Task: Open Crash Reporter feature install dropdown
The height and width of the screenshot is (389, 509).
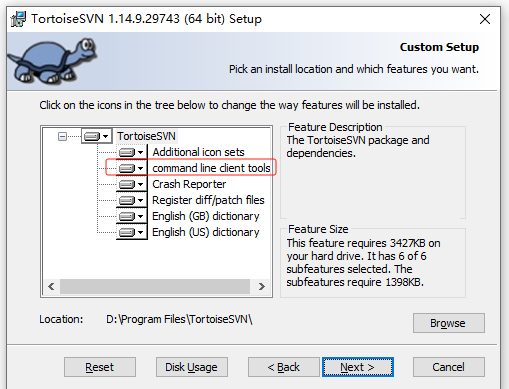Action: point(132,184)
